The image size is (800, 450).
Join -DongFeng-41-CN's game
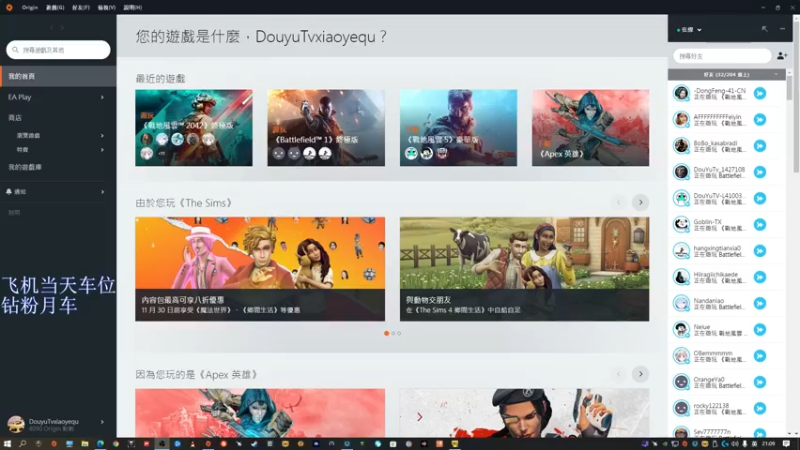[x=760, y=93]
